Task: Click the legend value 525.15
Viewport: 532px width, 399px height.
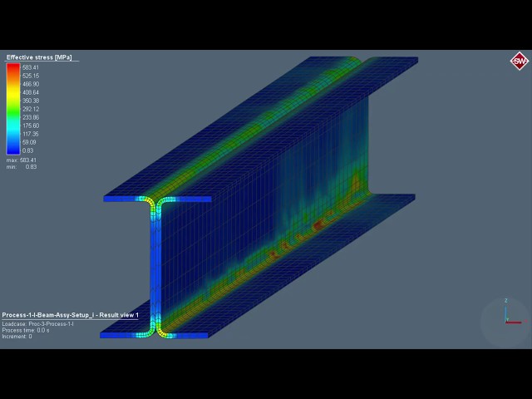Action: [x=31, y=76]
